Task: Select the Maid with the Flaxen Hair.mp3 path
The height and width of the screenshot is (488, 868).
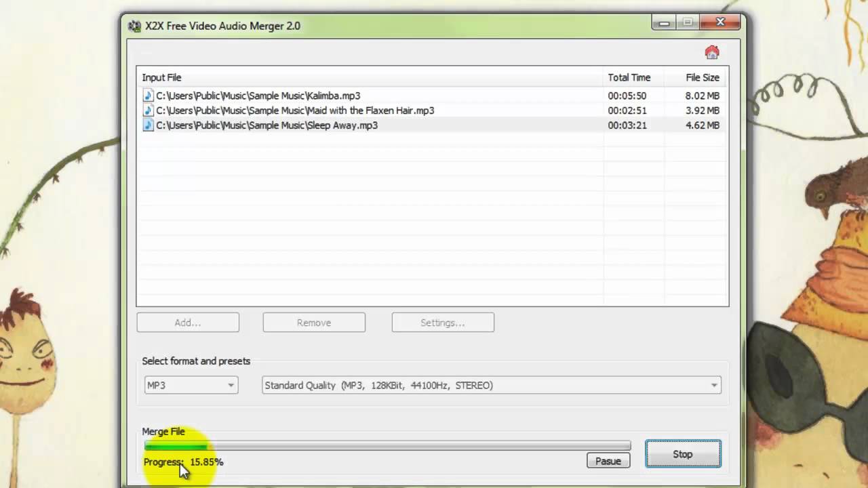Action: point(295,110)
